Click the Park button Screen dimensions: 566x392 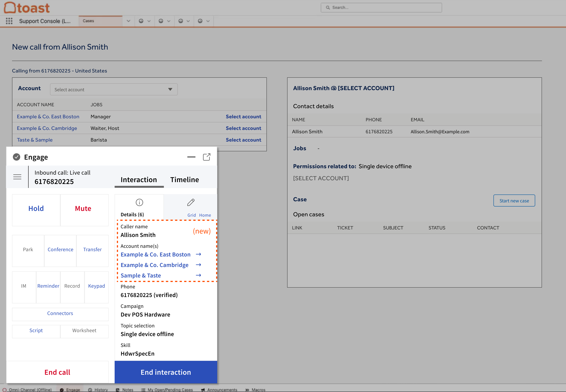(28, 251)
